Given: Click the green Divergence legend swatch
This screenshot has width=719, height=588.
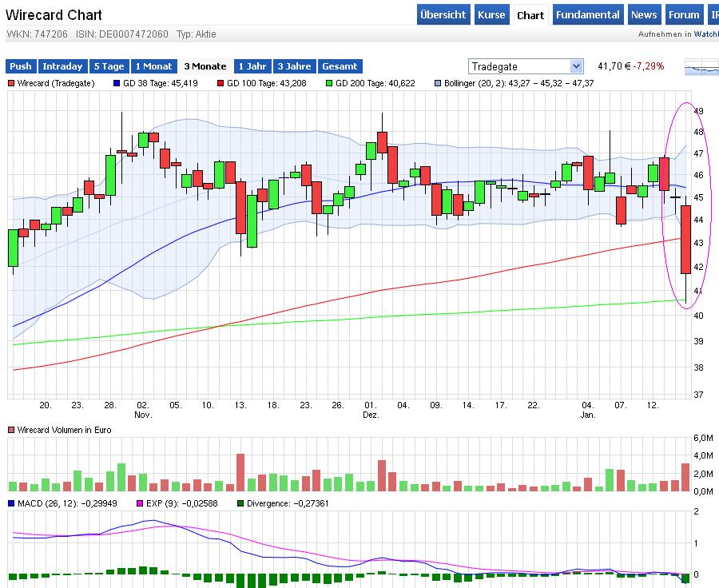Looking at the screenshot, I should [x=240, y=503].
